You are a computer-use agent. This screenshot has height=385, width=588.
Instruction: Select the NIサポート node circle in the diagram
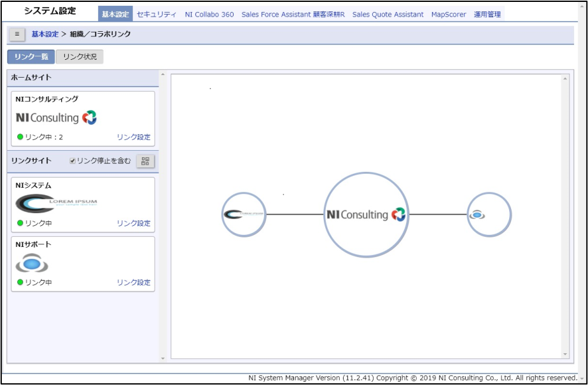[489, 214]
